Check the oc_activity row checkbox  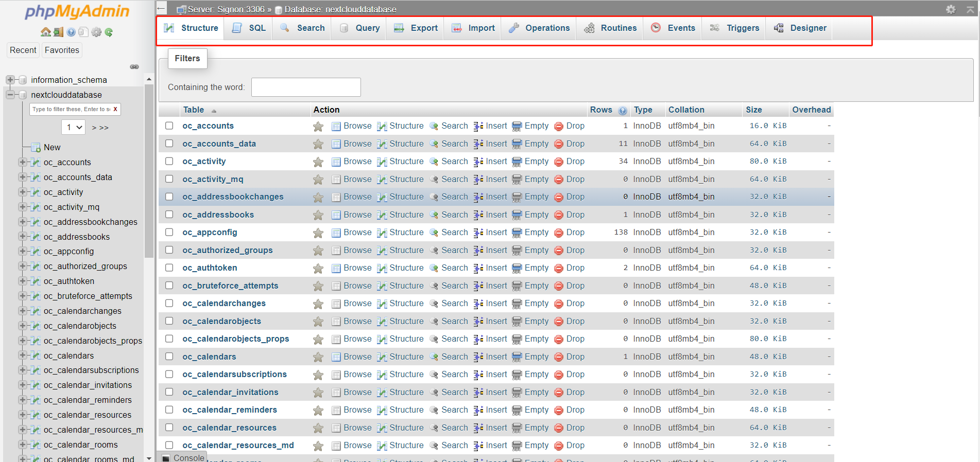tap(169, 161)
